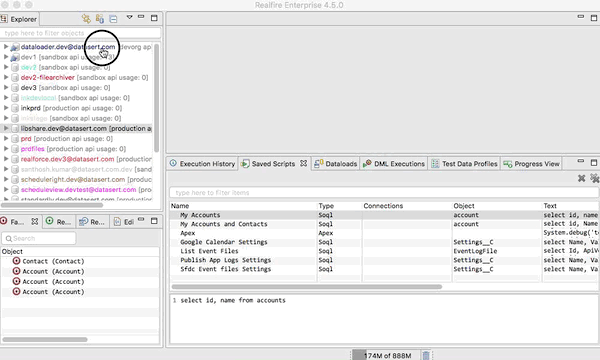Switch to the Dataloads tab
600x360 pixels.
[336, 164]
